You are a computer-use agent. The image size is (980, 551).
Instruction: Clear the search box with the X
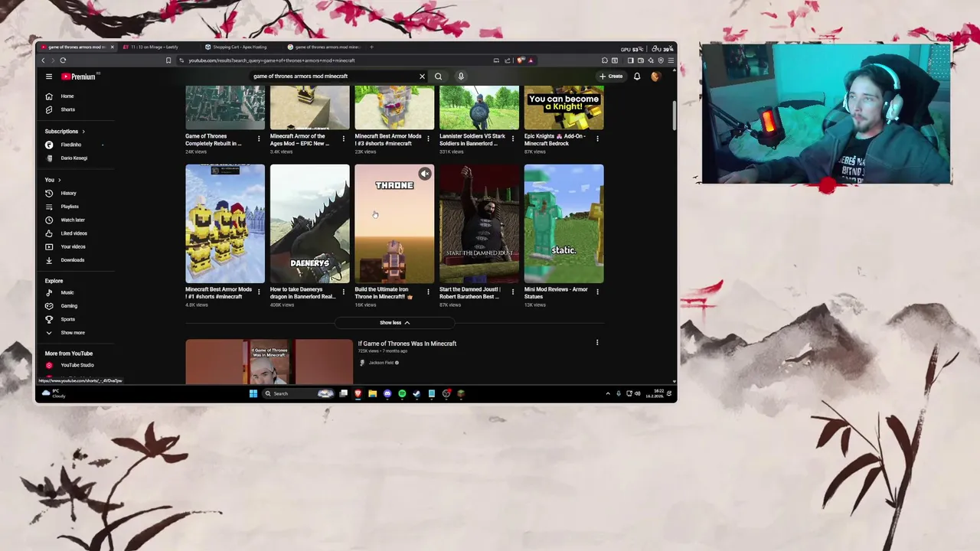click(x=422, y=77)
